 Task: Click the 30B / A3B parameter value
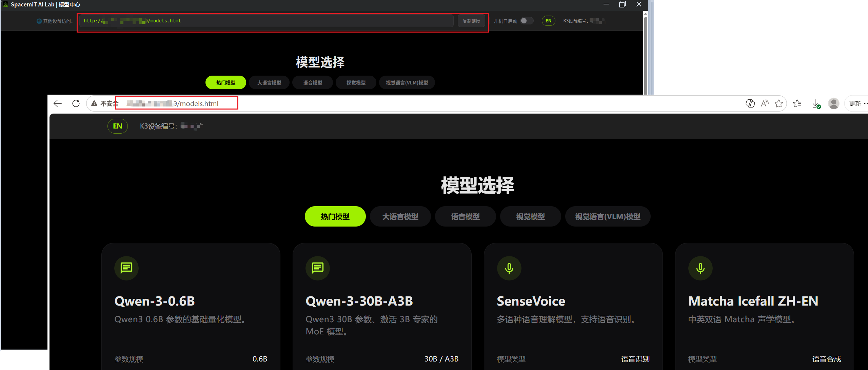click(x=441, y=359)
